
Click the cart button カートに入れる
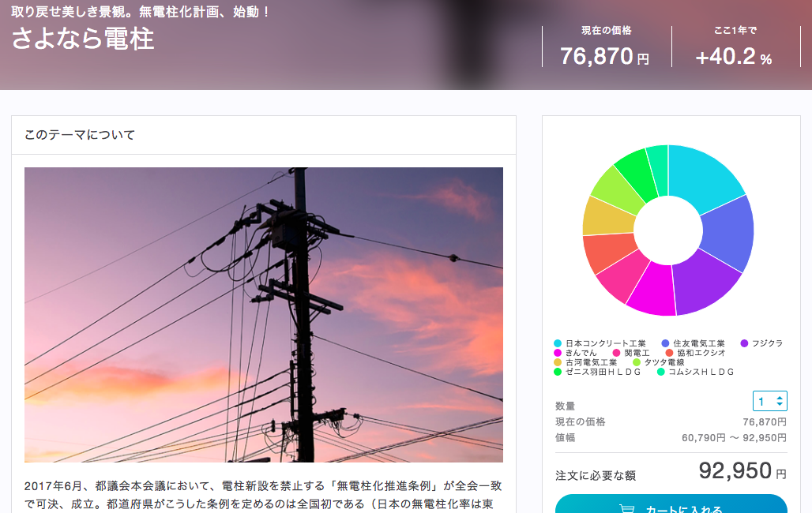click(x=671, y=504)
